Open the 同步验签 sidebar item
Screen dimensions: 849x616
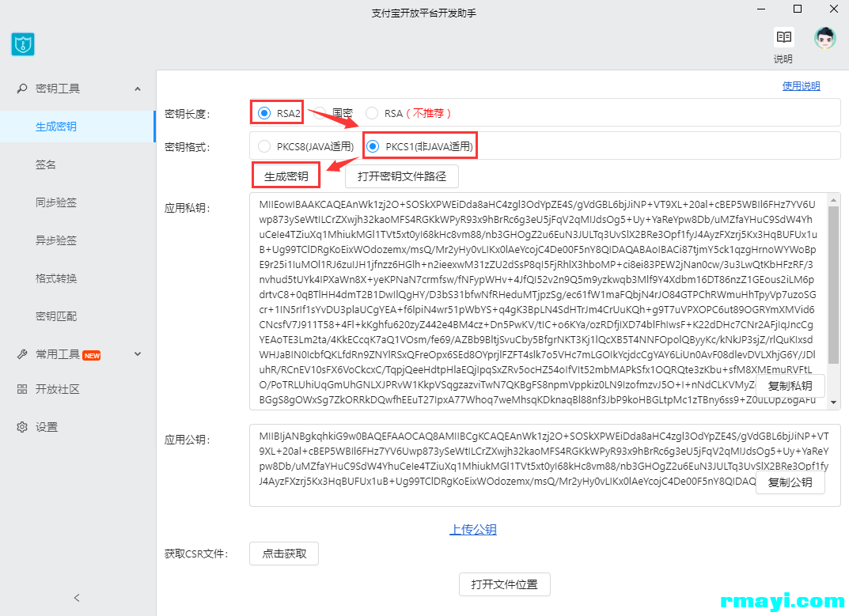[x=78, y=202]
